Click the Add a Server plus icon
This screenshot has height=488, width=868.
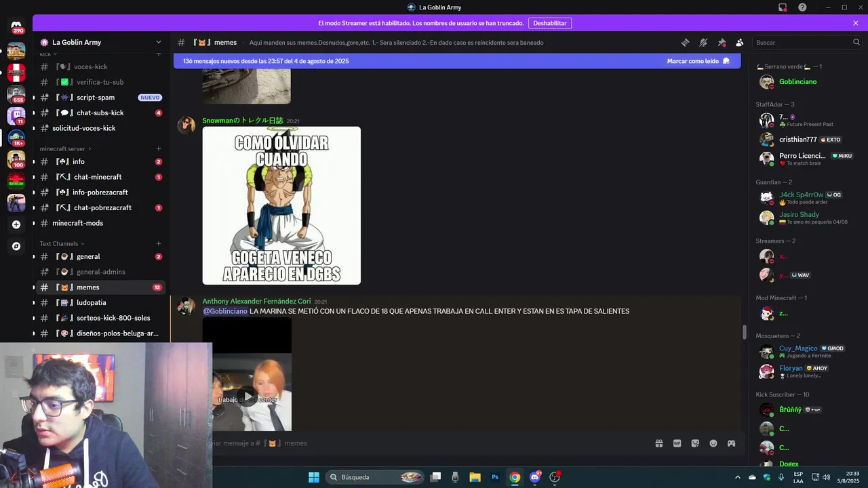(x=16, y=224)
